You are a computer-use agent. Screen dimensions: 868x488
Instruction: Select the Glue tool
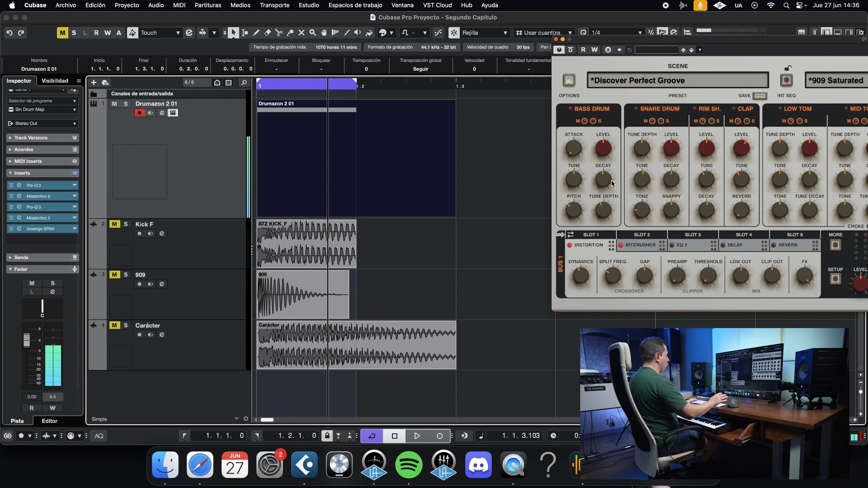point(290,33)
